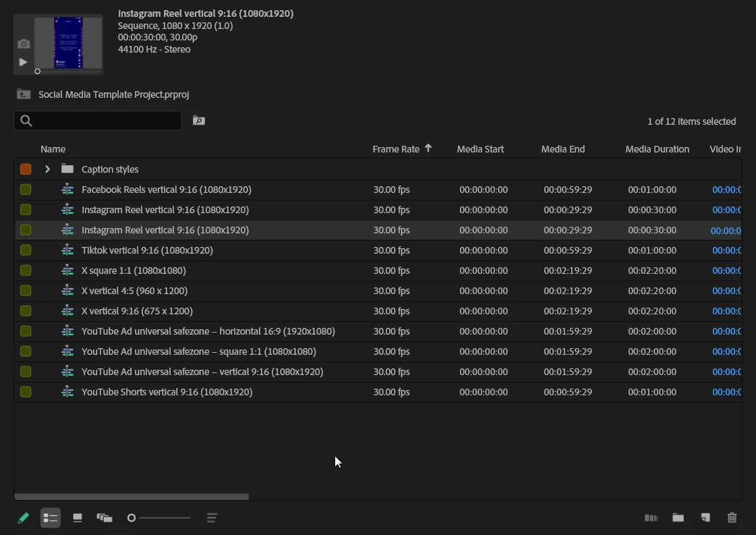Screen dimensions: 756x535
Task: Click the Facebook Reels vertical sequence icon
Action: pyautogui.click(x=67, y=190)
